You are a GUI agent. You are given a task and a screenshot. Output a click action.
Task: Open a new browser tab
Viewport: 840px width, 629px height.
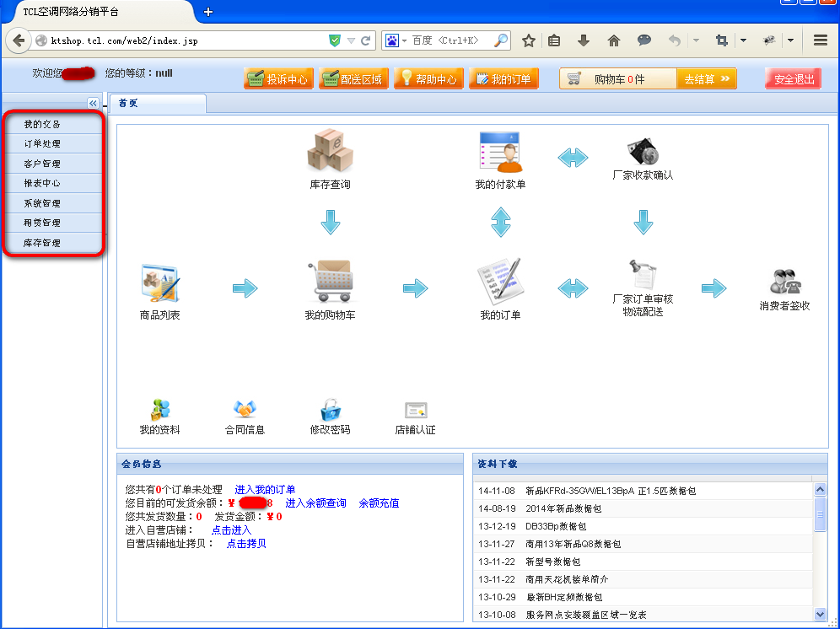click(208, 12)
